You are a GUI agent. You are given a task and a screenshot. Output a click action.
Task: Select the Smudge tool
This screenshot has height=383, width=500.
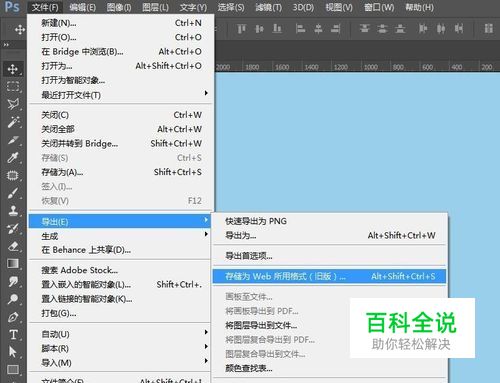(13, 281)
